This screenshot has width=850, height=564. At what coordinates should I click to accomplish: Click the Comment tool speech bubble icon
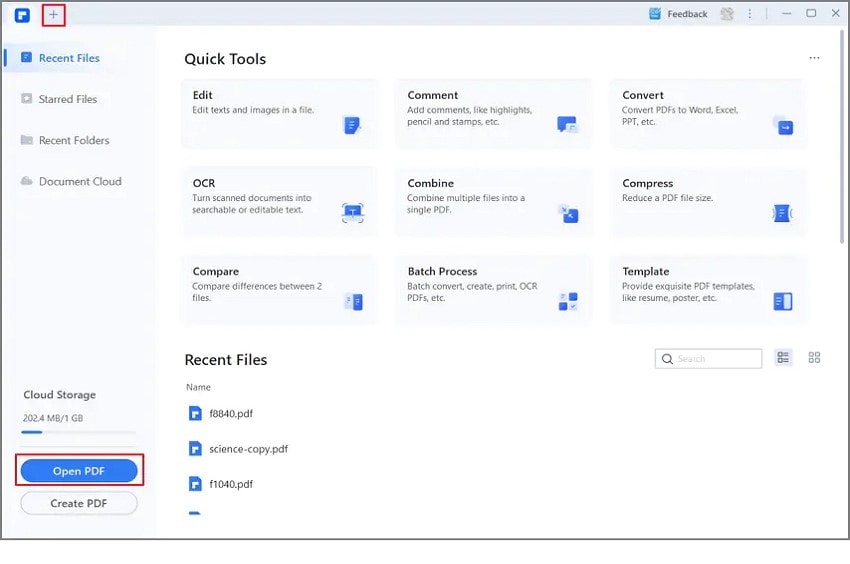pos(568,125)
